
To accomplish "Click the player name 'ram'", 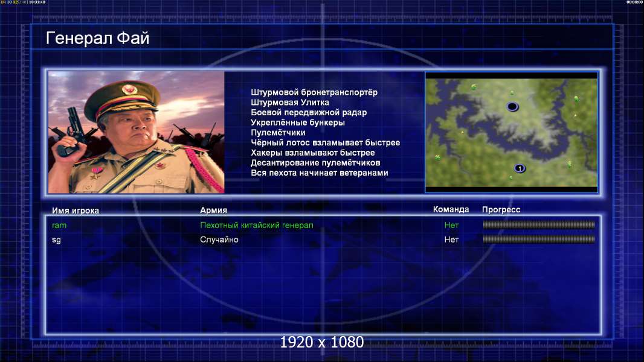I will pyautogui.click(x=59, y=225).
